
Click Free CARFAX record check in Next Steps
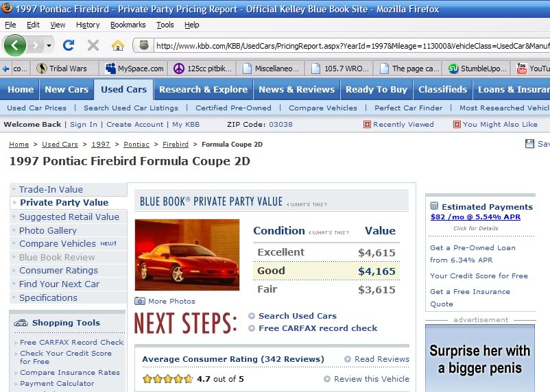click(318, 328)
